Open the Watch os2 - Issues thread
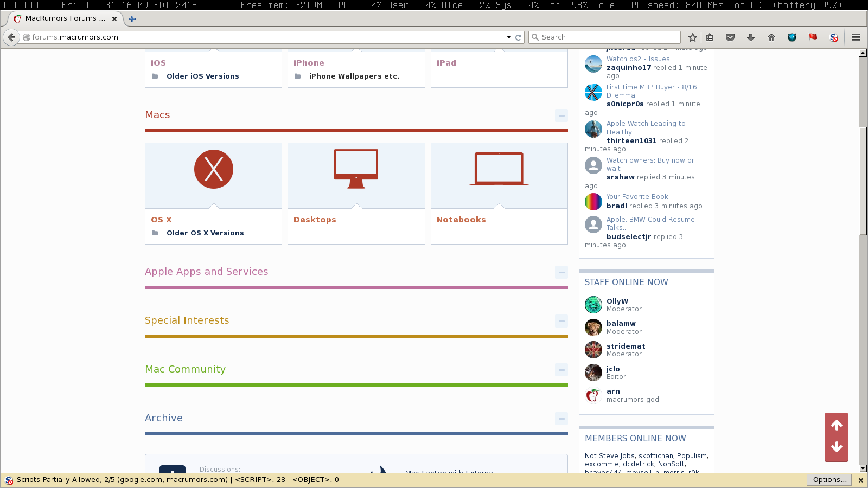 [x=638, y=59]
